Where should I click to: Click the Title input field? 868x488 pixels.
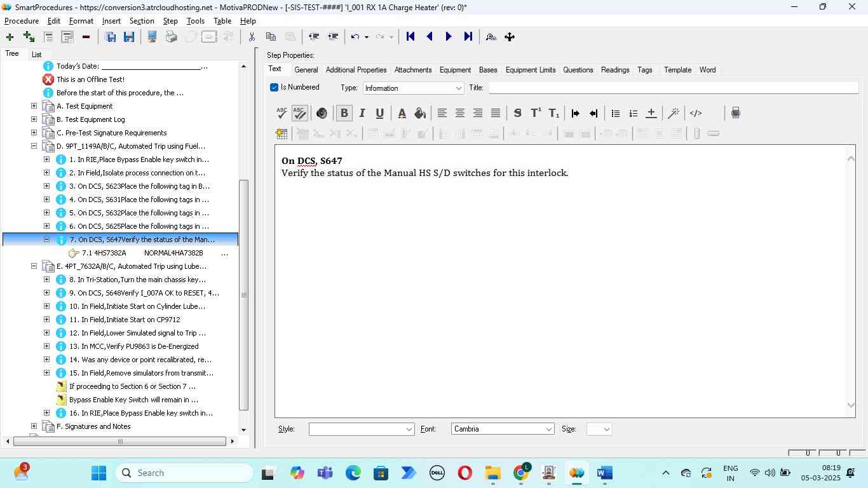673,88
